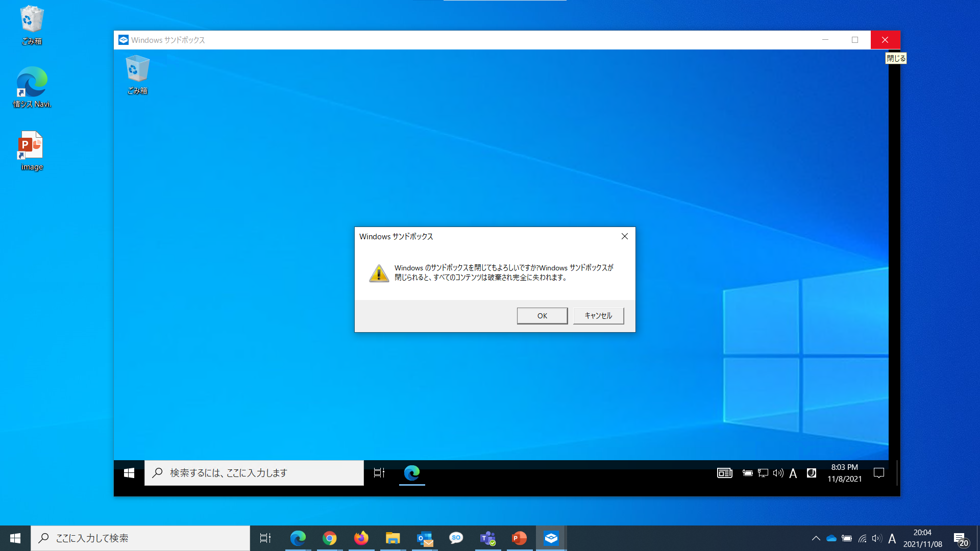Viewport: 980px width, 551px height.
Task: Open the host Start menu
Action: tap(15, 538)
